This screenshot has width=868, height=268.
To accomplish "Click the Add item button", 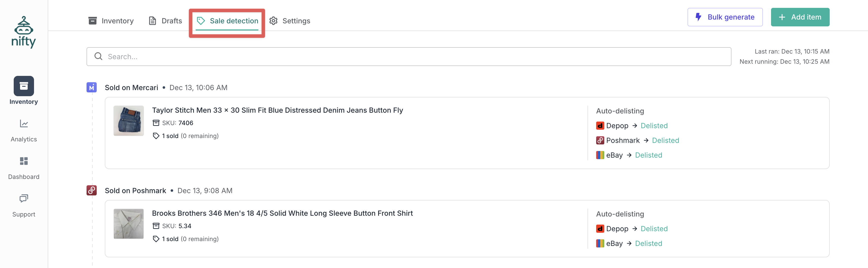I will pyautogui.click(x=800, y=17).
